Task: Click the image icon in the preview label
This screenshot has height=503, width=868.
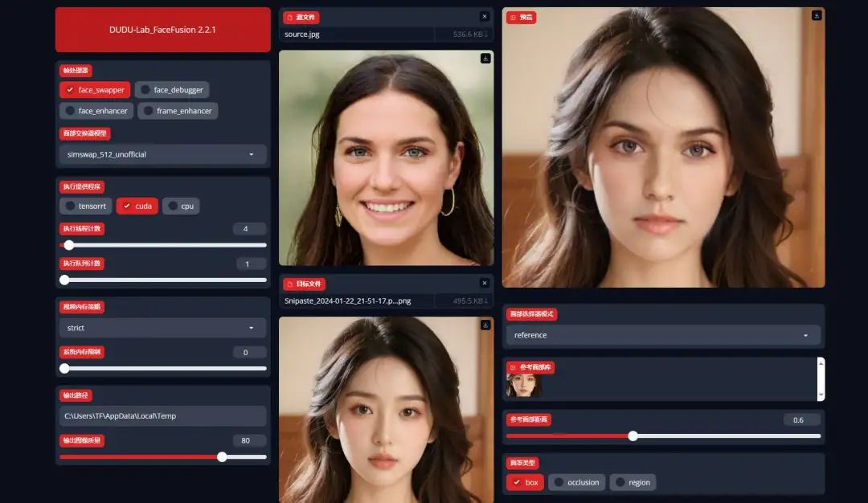Action: 513,18
